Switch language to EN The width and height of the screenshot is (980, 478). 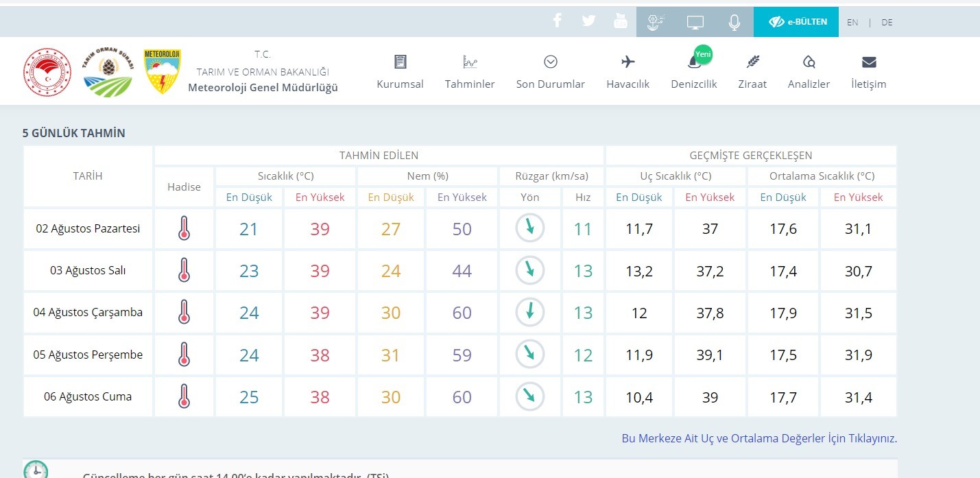(x=852, y=22)
